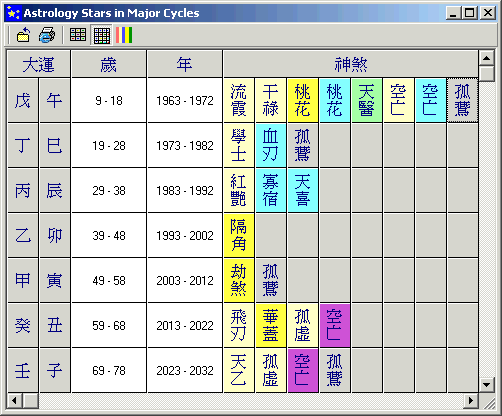The height and width of the screenshot is (416, 502).
Task: Click the horizontal scrollbar right arrow
Action: (471, 400)
